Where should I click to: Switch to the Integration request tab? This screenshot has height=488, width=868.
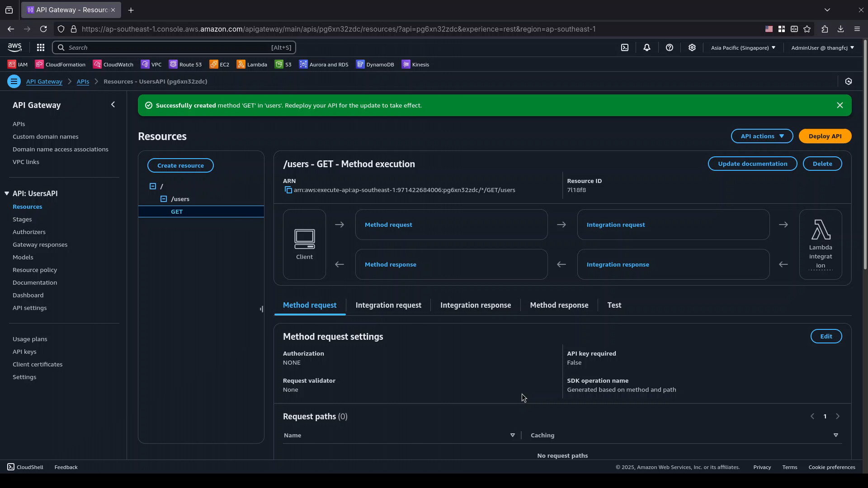388,305
